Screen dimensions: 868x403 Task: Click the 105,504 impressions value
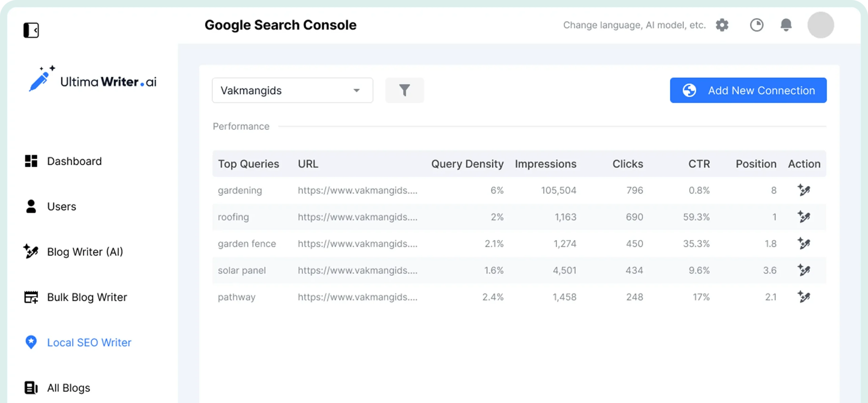click(558, 190)
